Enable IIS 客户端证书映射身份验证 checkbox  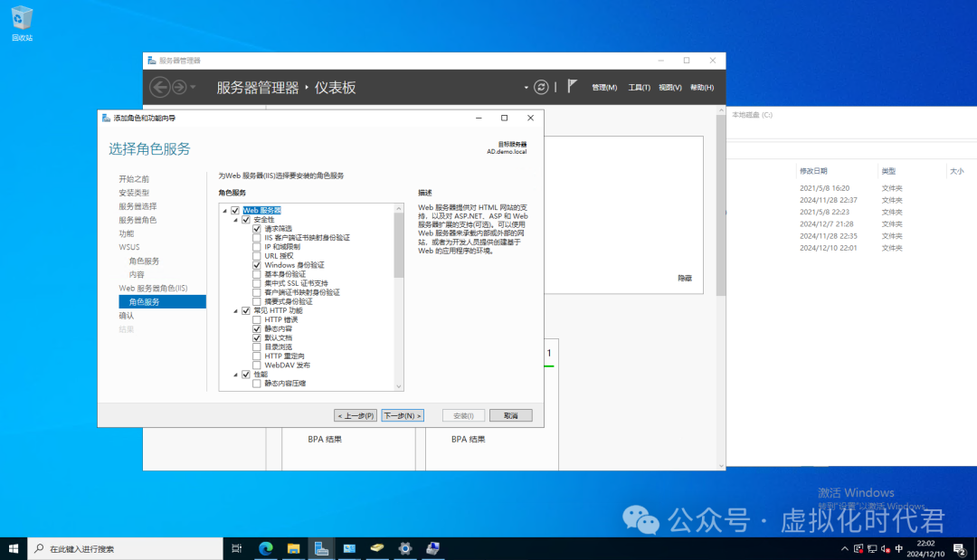click(257, 238)
